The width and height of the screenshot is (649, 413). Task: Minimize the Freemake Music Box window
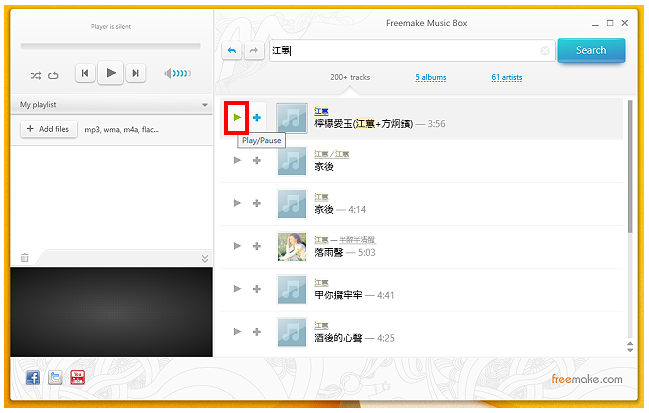[x=595, y=24]
